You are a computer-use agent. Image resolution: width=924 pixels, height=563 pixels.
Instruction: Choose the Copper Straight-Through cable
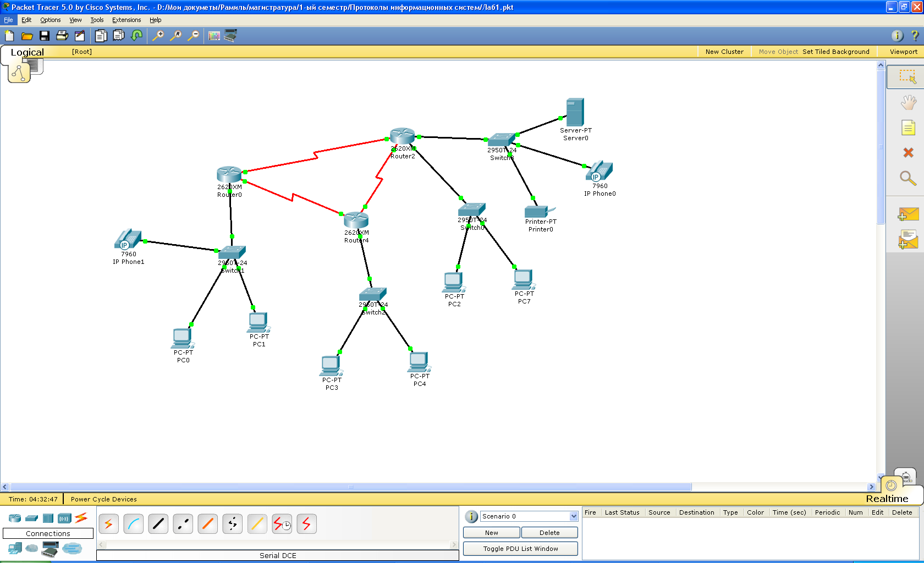click(x=158, y=524)
